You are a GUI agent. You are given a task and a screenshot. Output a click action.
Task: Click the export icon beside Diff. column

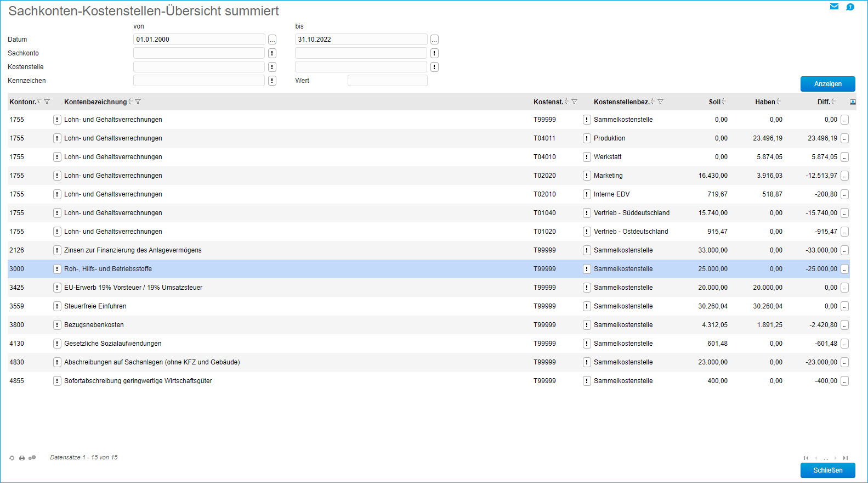pyautogui.click(x=853, y=102)
